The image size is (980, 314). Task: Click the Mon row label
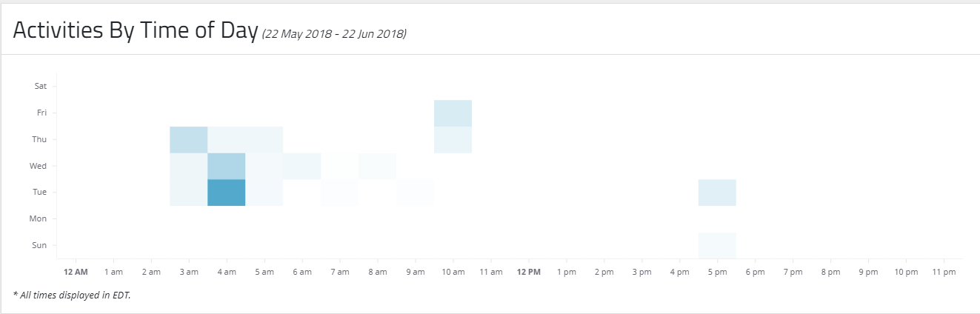click(40, 218)
